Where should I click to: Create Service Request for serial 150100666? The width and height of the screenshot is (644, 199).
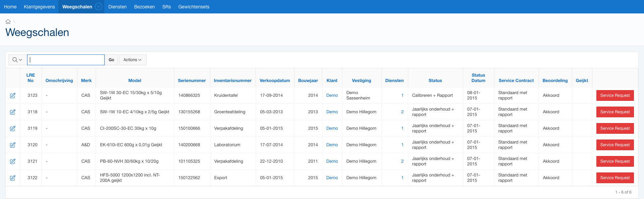615,128
